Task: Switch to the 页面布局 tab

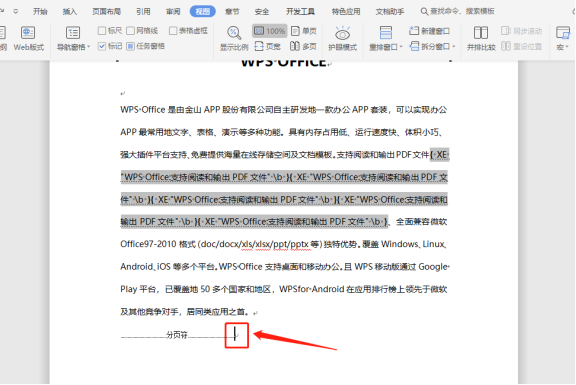Action: (107, 11)
